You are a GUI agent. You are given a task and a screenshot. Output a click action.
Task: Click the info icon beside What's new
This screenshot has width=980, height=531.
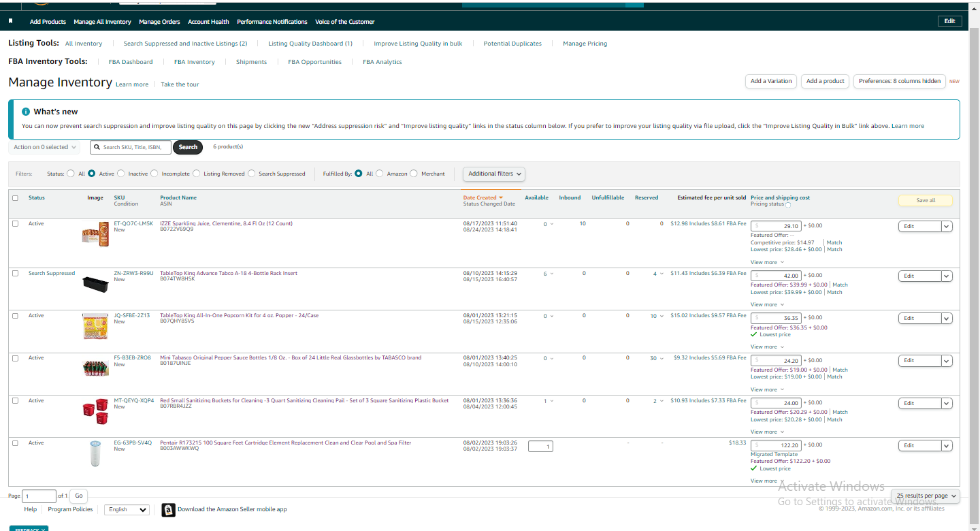(26, 112)
